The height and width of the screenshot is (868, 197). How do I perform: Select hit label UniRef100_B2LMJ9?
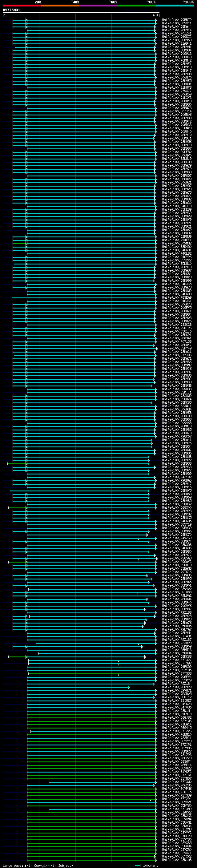(177, 159)
